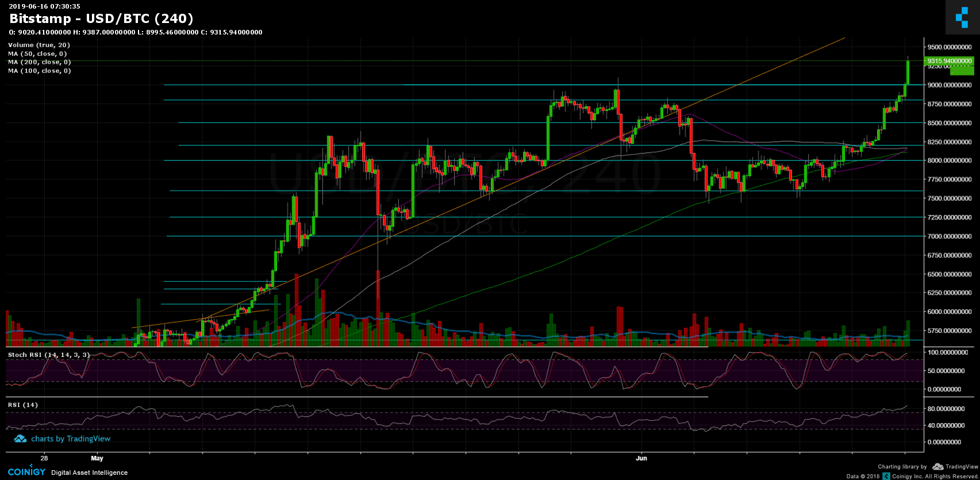Screen dimensions: 980x480
Task: Click the RSI (14) pane label
Action: [x=23, y=405]
